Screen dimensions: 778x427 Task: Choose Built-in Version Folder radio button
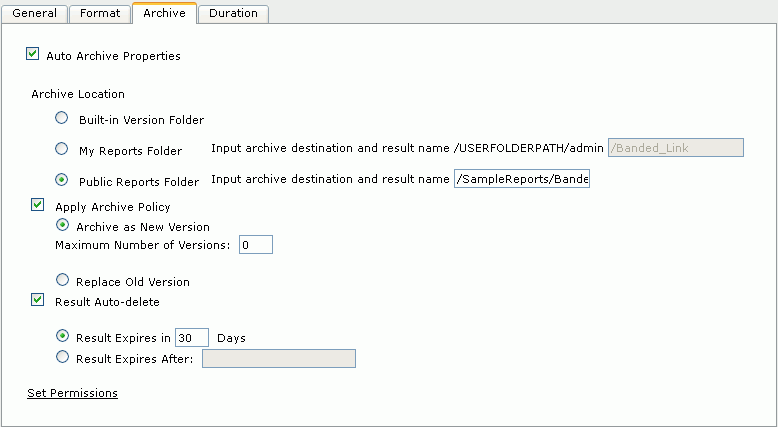(62, 118)
